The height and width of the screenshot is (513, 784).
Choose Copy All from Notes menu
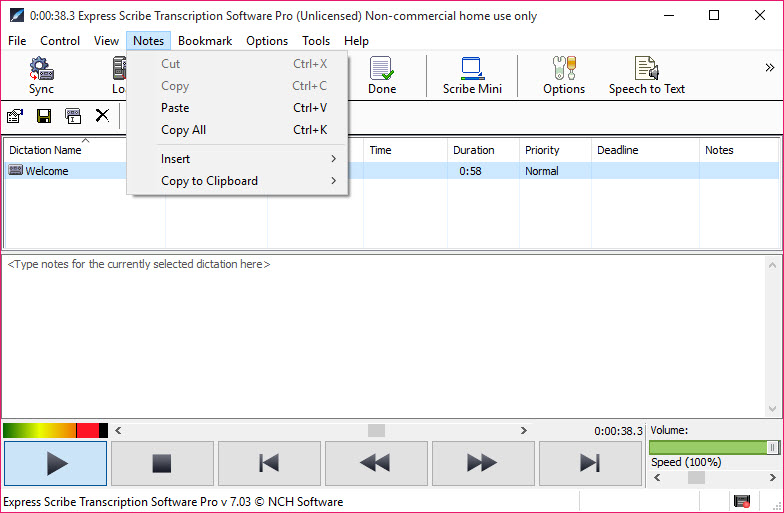pos(237,130)
